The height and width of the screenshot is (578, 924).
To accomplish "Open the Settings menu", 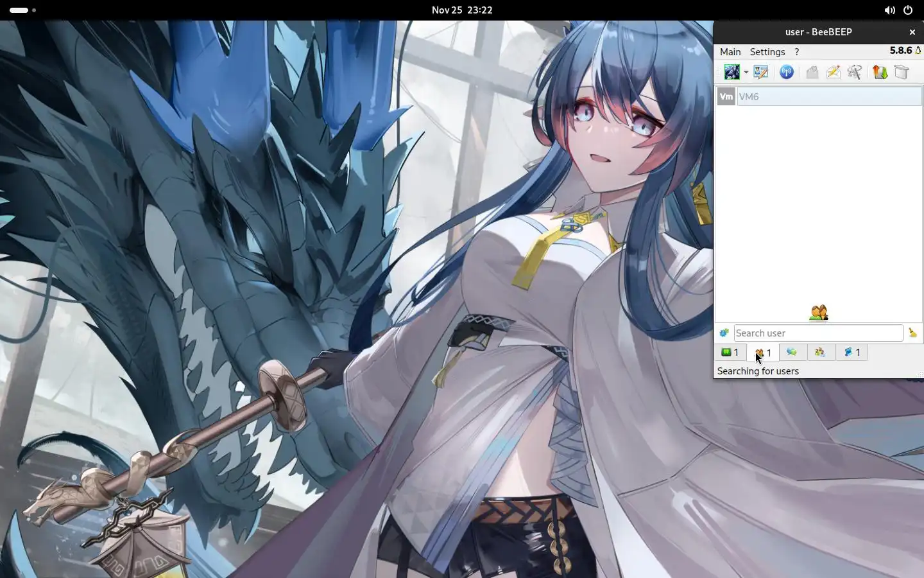I will point(767,52).
